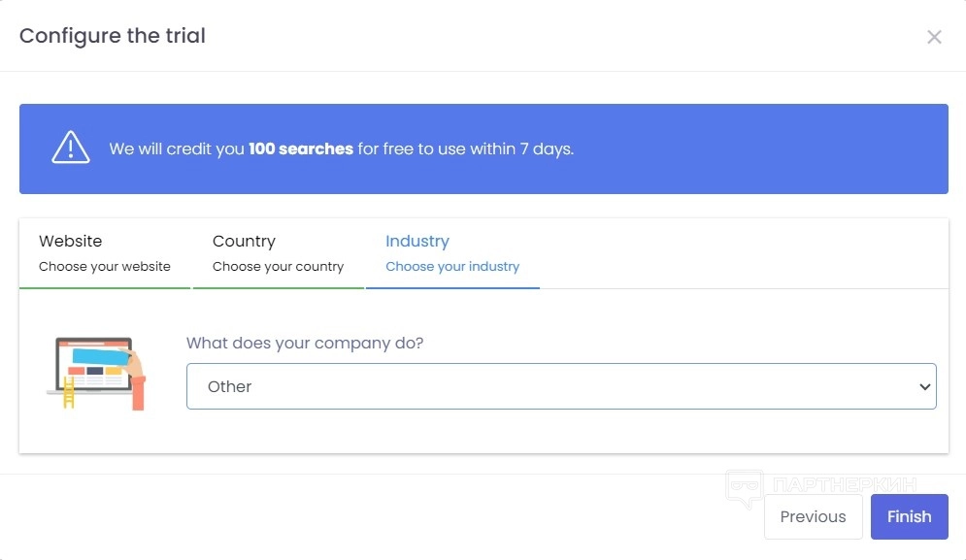
Task: Click the laptop illustration image
Action: 96,373
